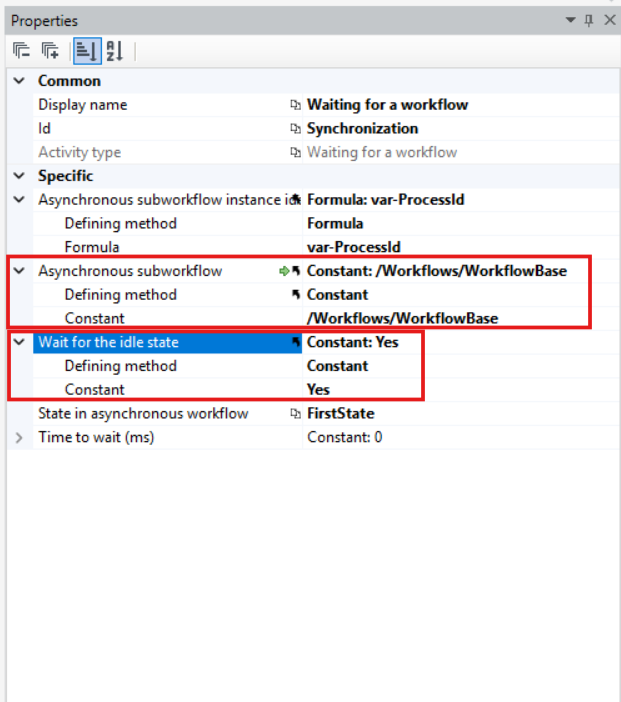Open Properties panel options dropdown arrow
The image size is (621, 702).
[570, 20]
